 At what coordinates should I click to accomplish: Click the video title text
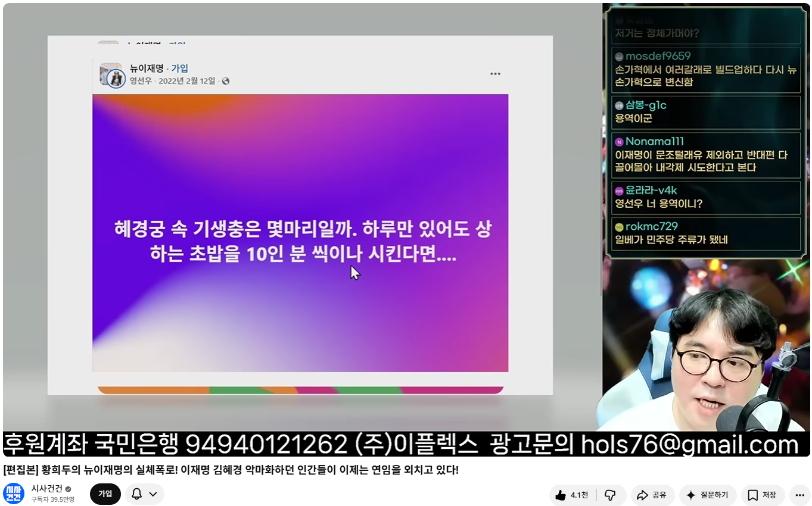[231, 470]
